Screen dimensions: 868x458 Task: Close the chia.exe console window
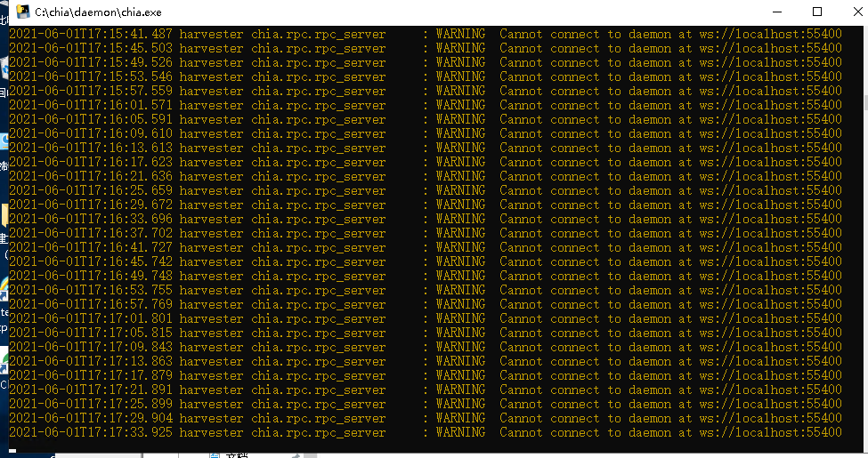tap(857, 12)
